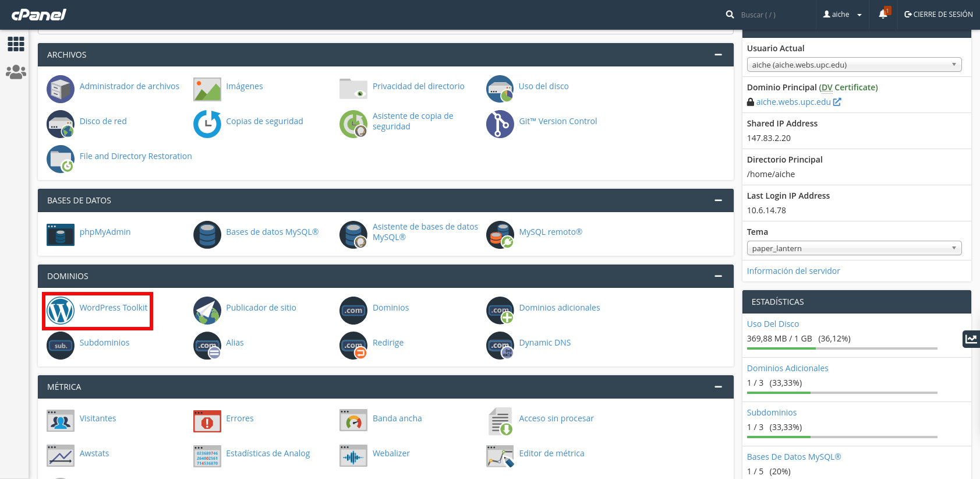980x479 pixels.
Task: Open the WordPress Toolkit icon
Action: 61,310
